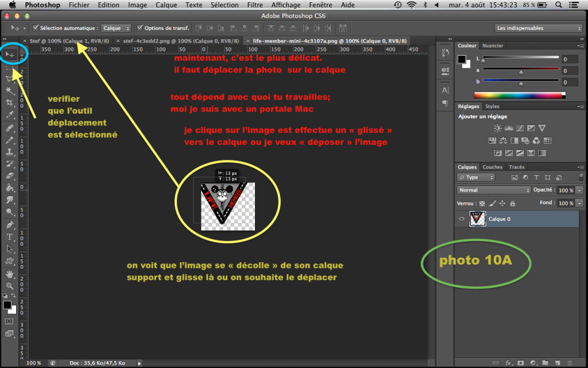The image size is (588, 368).
Task: Open the Les indispensables workspace dropdown
Action: click(x=538, y=28)
